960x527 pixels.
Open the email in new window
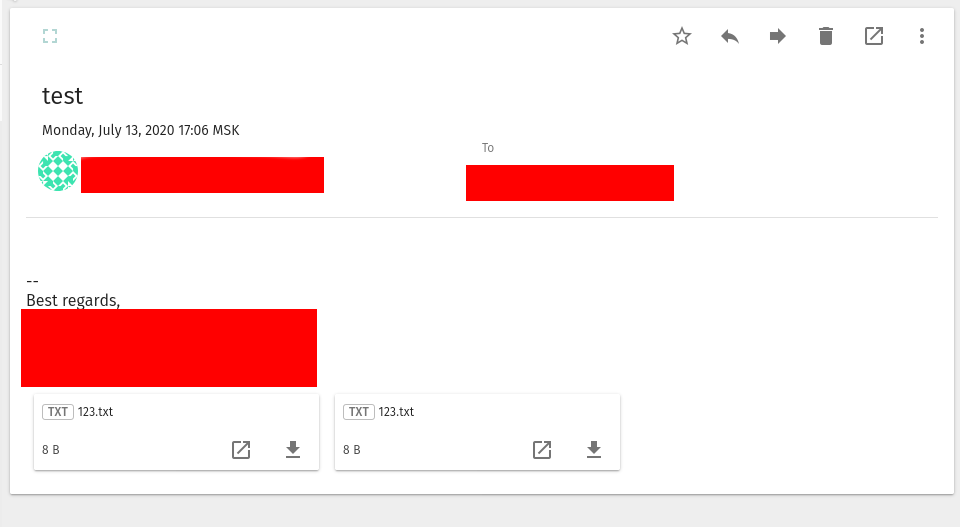coord(874,37)
